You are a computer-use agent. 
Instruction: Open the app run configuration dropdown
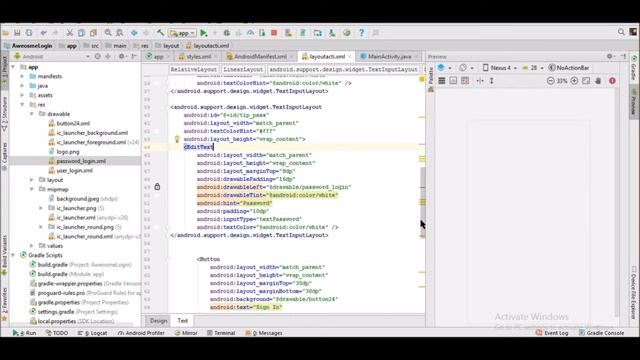point(182,33)
